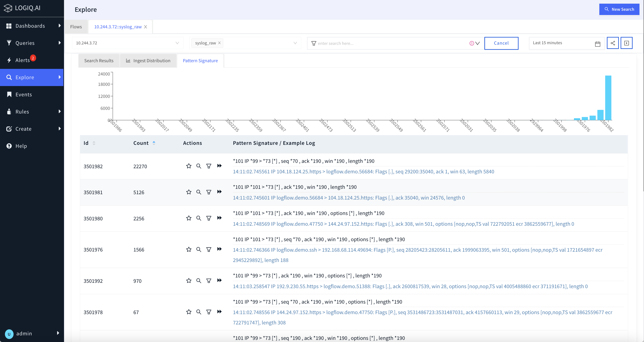Viewport: 644px width, 342px height.
Task: Click filter funnel icon for pattern 3501978
Action: (x=209, y=312)
